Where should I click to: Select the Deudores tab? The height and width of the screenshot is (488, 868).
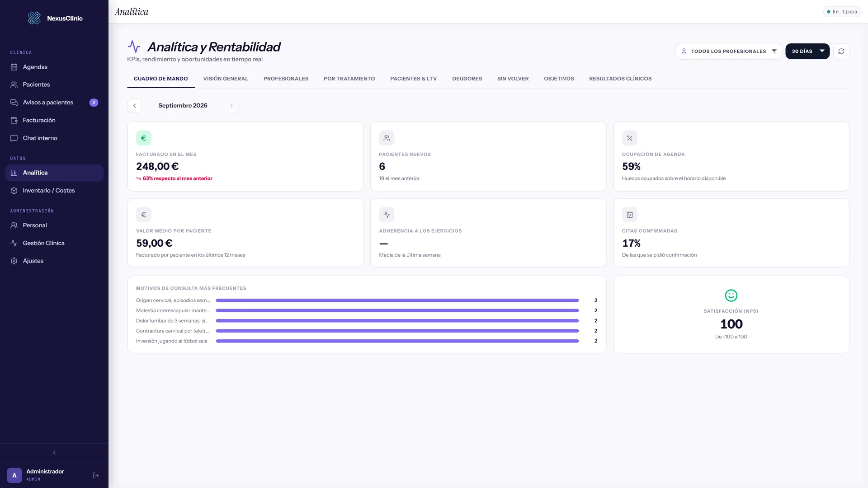tap(467, 79)
